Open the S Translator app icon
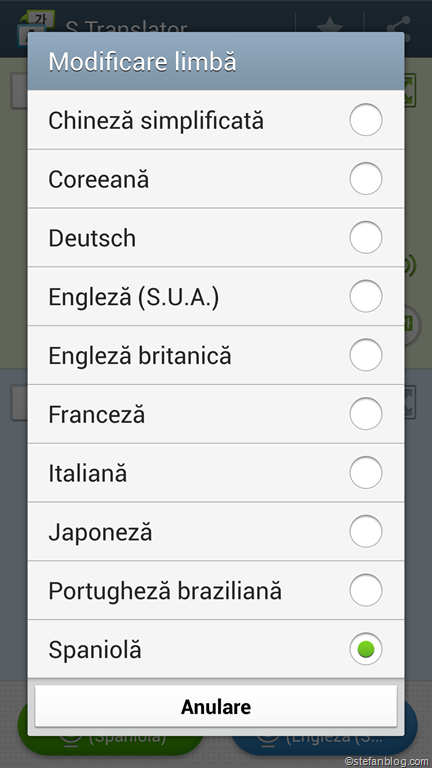Image resolution: width=432 pixels, height=768 pixels. 36,22
